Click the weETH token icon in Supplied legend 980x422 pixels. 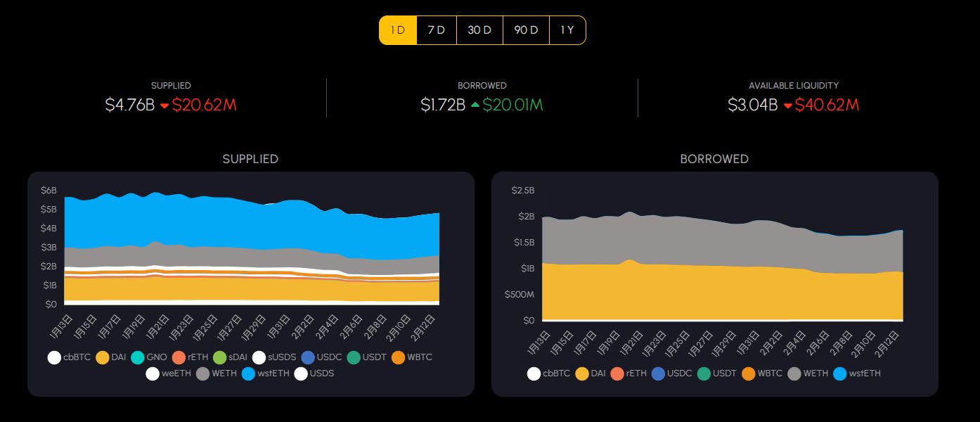coord(152,373)
